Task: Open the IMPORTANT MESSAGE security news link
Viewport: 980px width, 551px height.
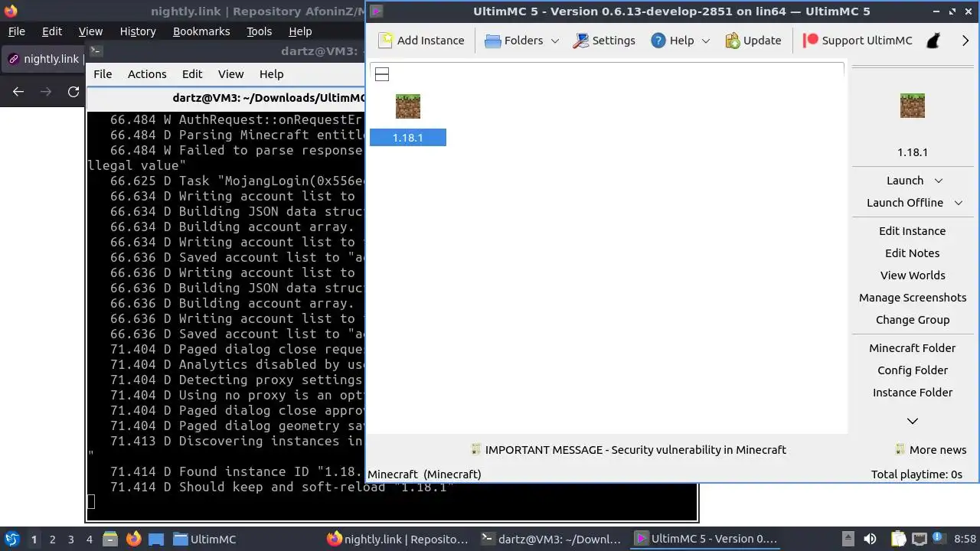Action: [629, 450]
